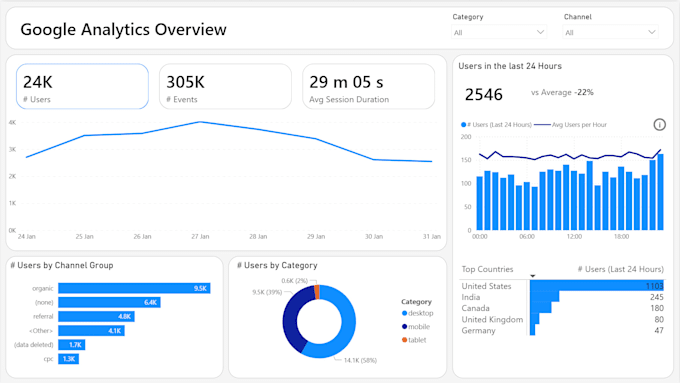Viewport: 680px width, 383px height.
Task: Select mobile in Category legend
Action: click(x=415, y=327)
